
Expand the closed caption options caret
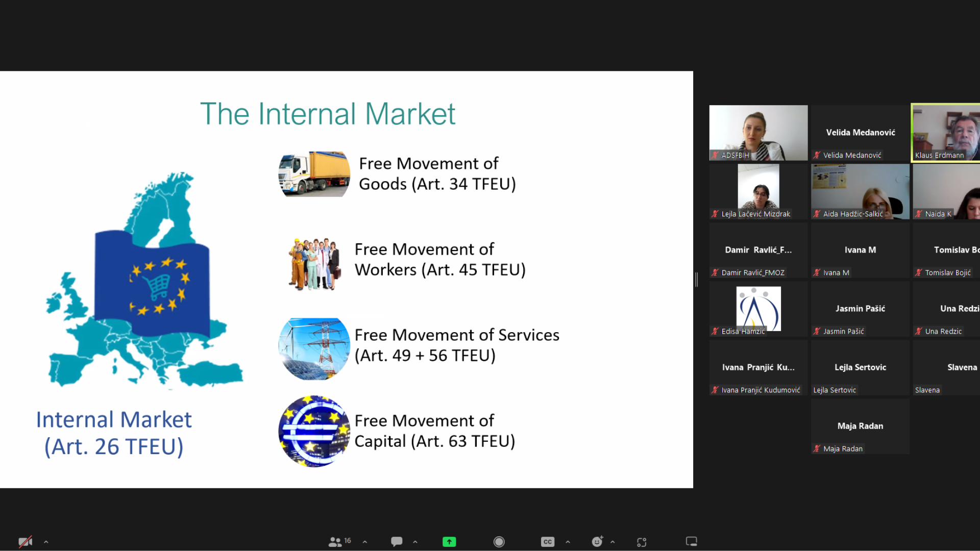(568, 542)
